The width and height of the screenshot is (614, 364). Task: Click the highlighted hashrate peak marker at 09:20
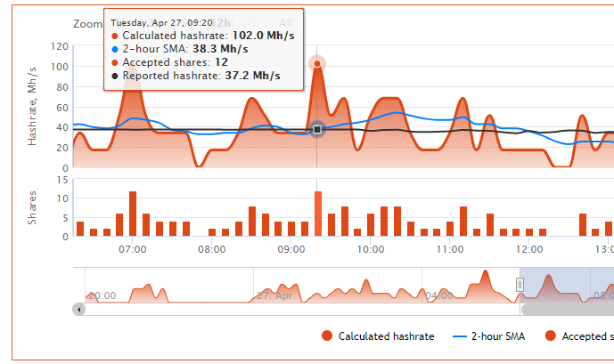tap(317, 63)
